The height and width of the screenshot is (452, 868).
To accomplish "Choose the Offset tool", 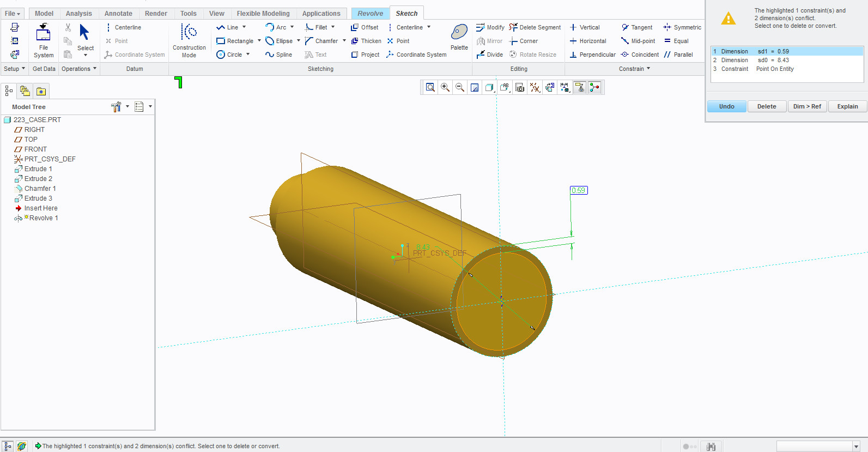I will click(365, 27).
